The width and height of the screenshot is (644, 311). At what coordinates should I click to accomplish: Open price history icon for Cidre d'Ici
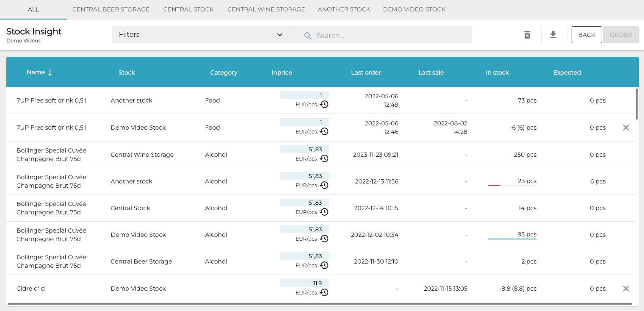[x=324, y=292]
